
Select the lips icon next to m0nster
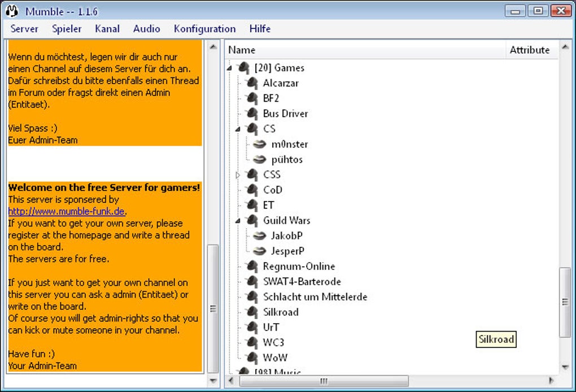[x=259, y=144]
